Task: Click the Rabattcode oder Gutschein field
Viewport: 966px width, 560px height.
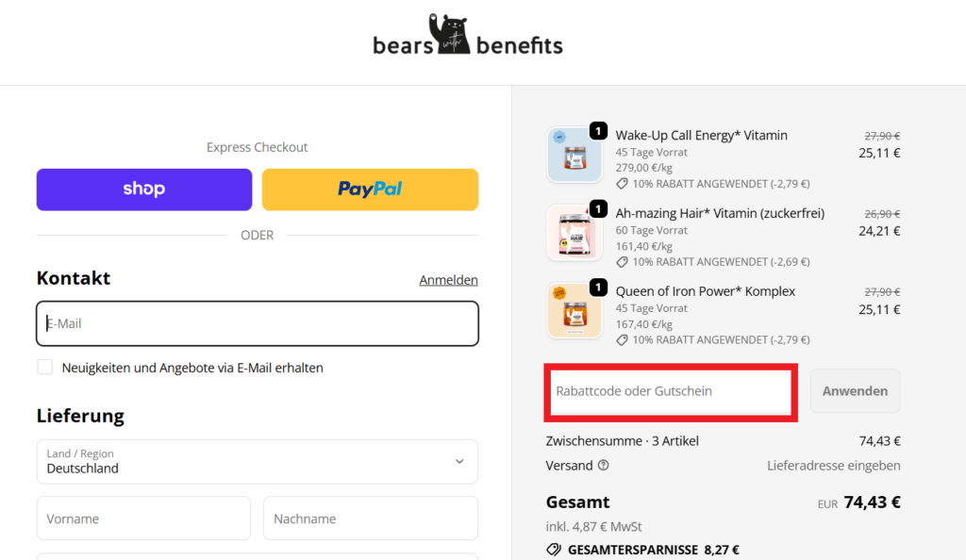Action: tap(670, 390)
